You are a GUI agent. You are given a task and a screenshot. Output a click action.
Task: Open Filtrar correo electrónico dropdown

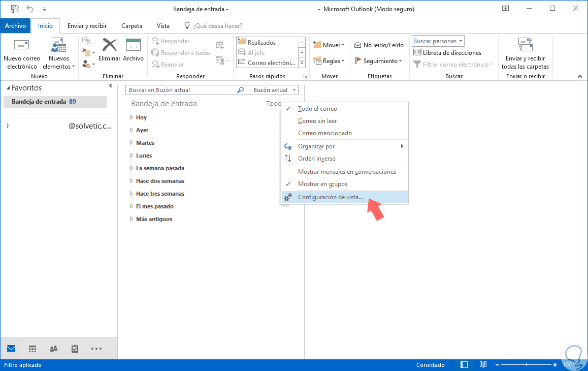453,64
